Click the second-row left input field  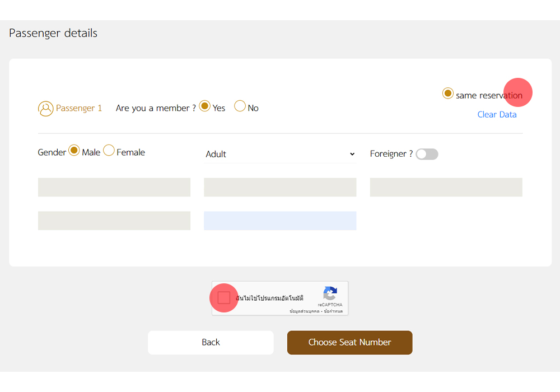coord(114,221)
